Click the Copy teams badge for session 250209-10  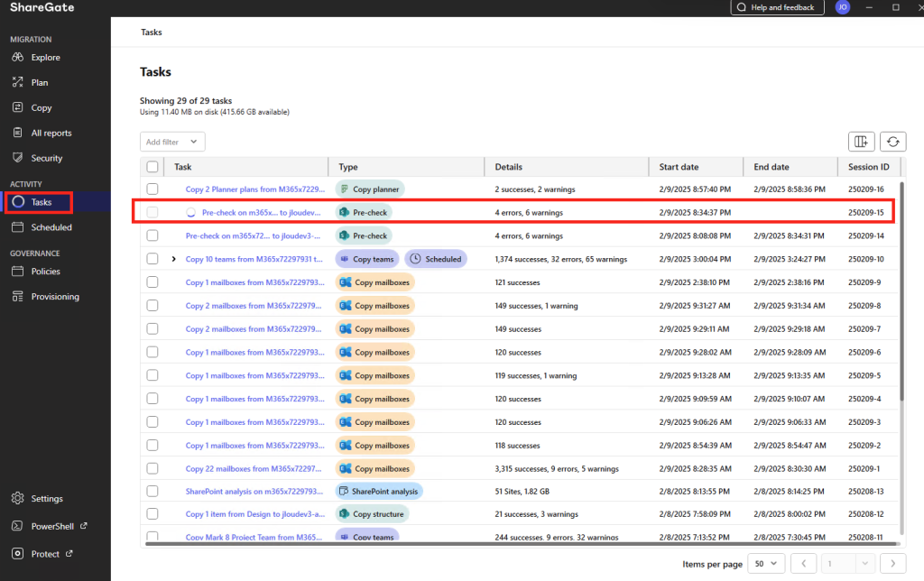(x=367, y=259)
